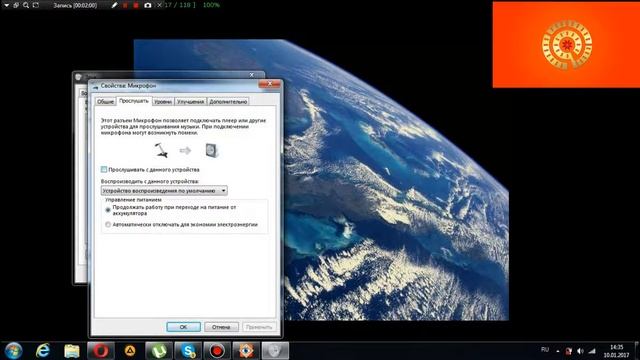Open the orange eye viewer taskbar icon

point(246,351)
